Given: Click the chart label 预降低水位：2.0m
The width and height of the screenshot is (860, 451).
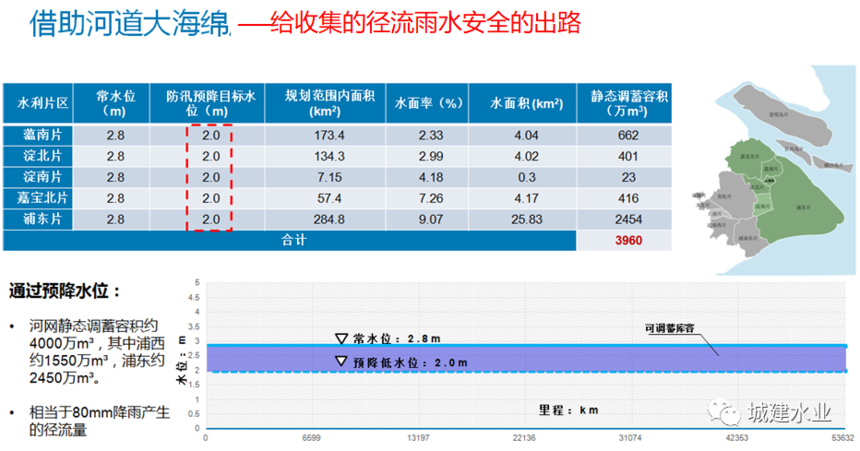Looking at the screenshot, I should 410,363.
